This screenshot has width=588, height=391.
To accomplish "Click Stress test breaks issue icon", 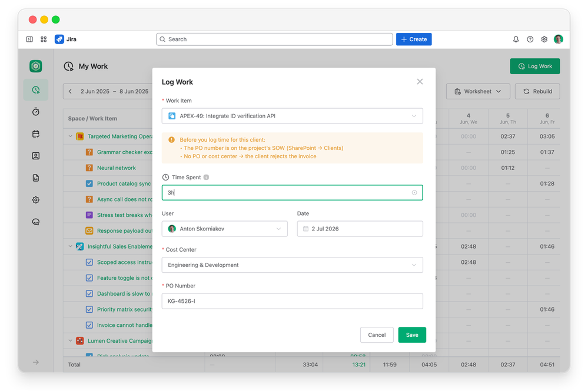I will click(x=89, y=215).
